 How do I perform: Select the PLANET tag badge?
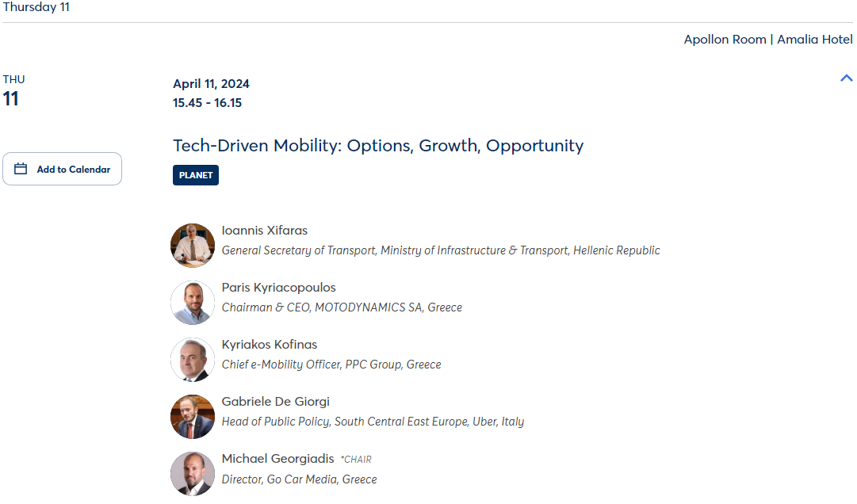[196, 175]
